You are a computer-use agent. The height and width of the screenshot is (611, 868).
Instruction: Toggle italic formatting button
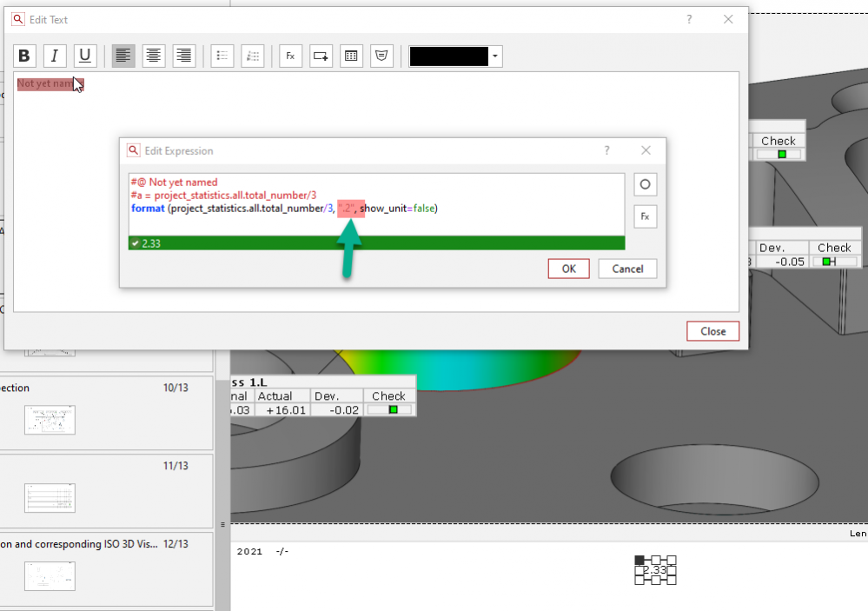pyautogui.click(x=55, y=56)
